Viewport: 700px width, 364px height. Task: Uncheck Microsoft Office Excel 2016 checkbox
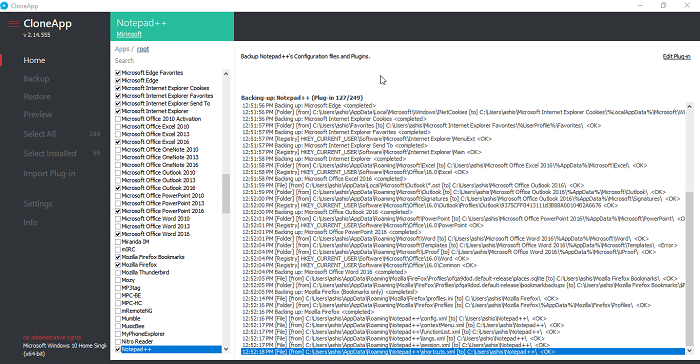click(x=118, y=142)
